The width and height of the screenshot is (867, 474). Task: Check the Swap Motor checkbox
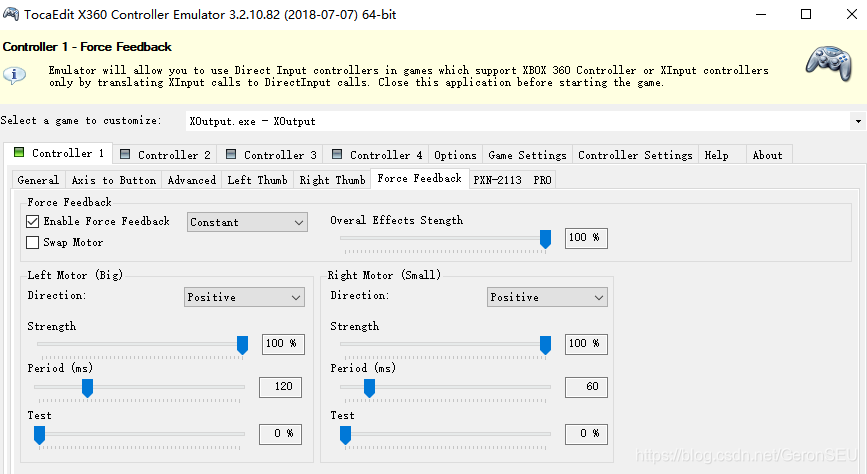[x=33, y=242]
